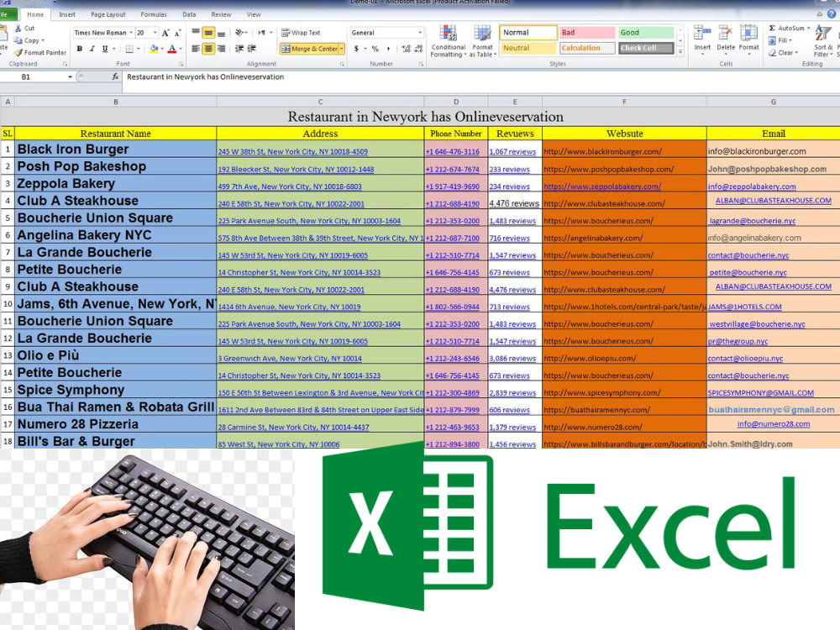
Task: Apply the Bad cell style
Action: tap(587, 33)
